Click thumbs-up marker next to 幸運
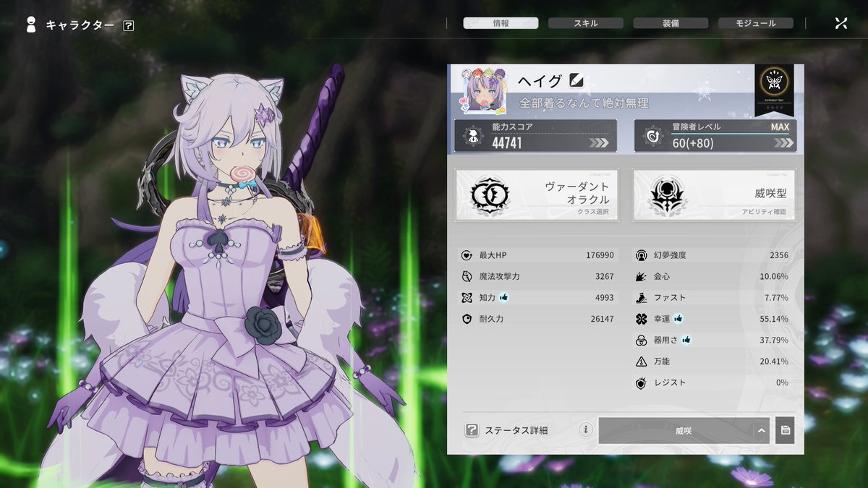This screenshot has height=488, width=868. 678,318
